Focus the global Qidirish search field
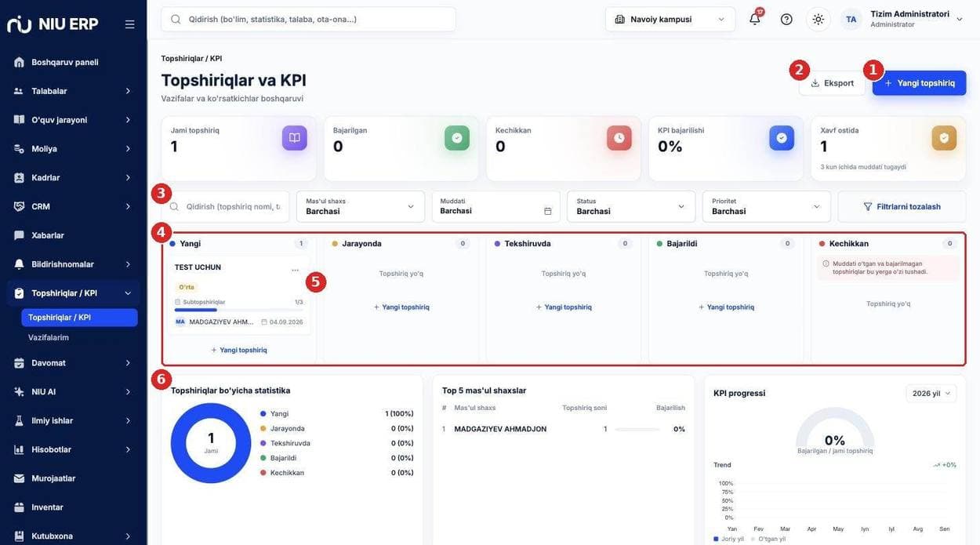This screenshot has height=545, width=980. coord(308,19)
